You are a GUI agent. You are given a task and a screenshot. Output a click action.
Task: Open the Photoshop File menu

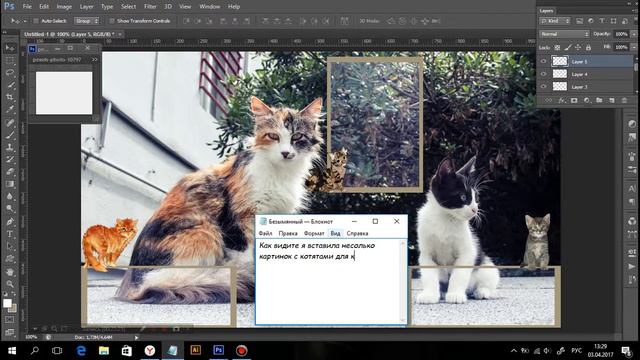click(27, 7)
